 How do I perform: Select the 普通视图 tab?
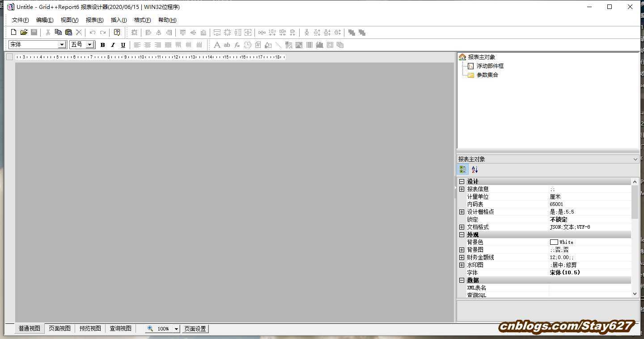[30, 328]
